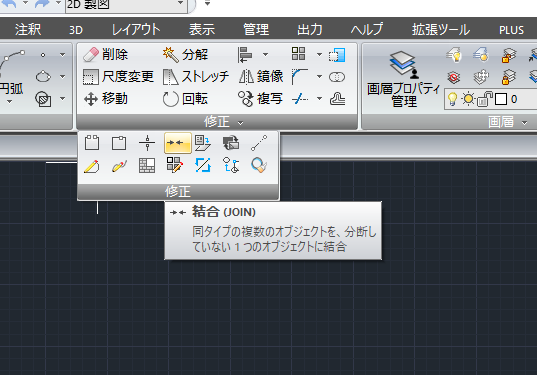This screenshot has height=375, width=537.
Task: Open the quick access toolbar customize arrow
Action: click(x=207, y=4)
